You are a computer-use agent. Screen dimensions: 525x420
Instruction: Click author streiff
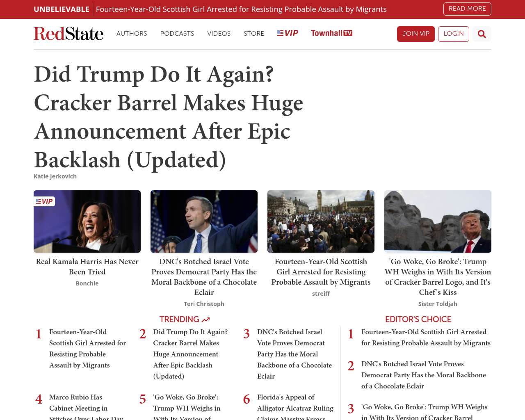[321, 294]
